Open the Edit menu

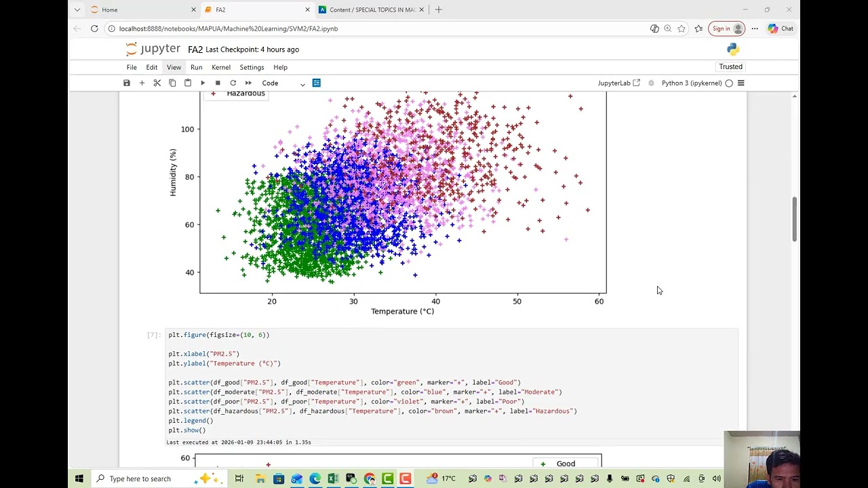pyautogui.click(x=152, y=67)
